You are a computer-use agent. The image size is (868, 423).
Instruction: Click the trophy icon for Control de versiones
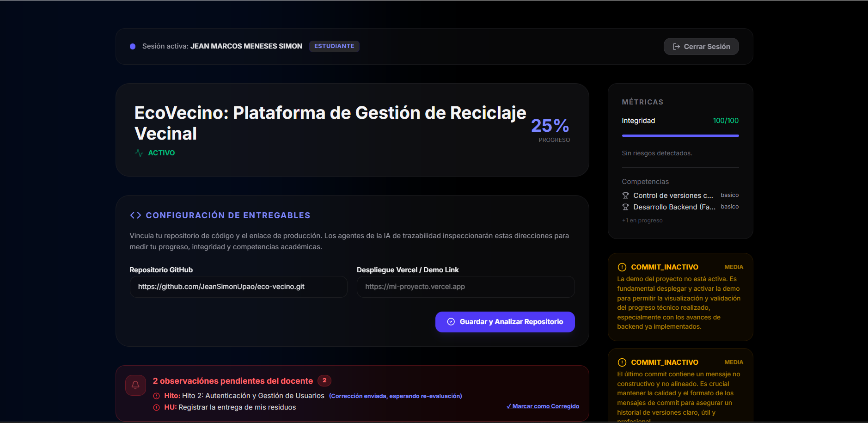625,196
